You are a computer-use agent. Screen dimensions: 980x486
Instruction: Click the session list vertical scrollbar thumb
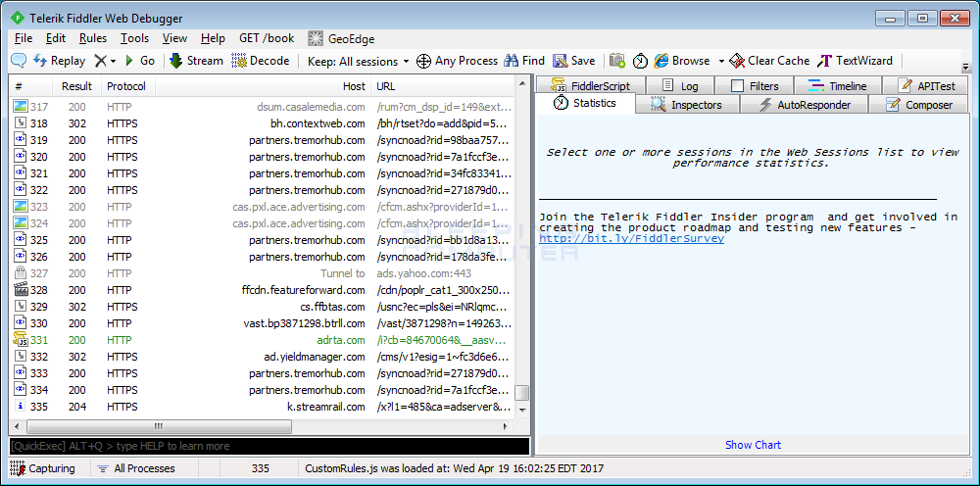(x=521, y=392)
